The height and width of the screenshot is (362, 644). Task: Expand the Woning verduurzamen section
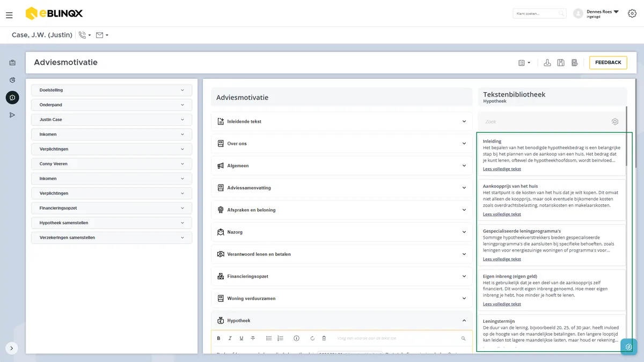click(342, 298)
